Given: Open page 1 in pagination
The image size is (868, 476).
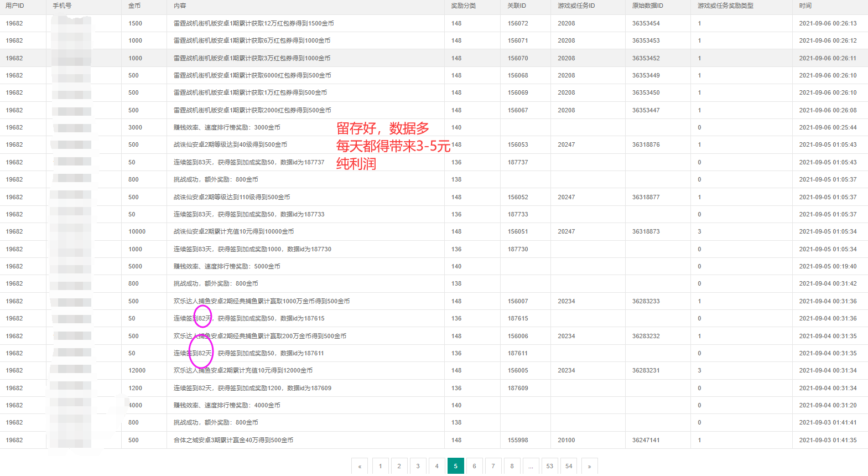Looking at the screenshot, I should tap(381, 466).
